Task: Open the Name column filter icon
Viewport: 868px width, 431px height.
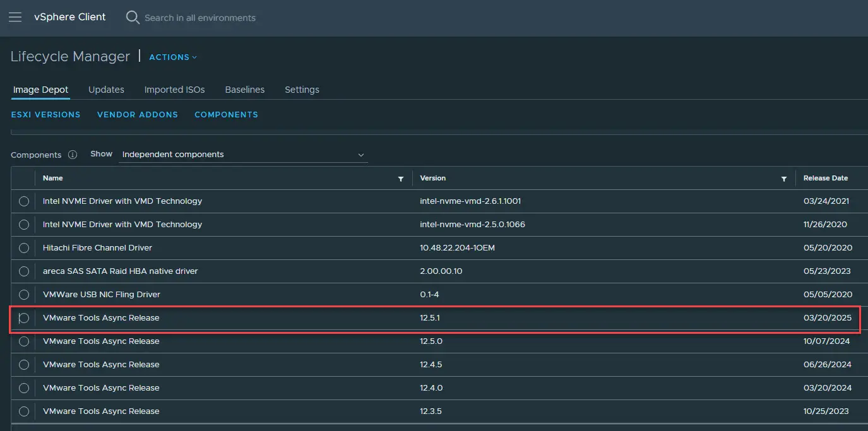Action: [x=400, y=179]
